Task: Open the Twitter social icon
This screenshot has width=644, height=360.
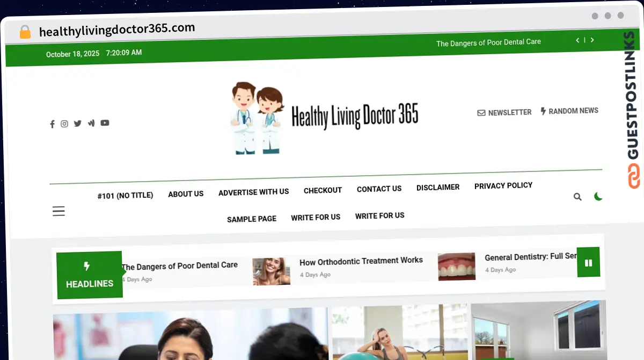Action: (78, 123)
